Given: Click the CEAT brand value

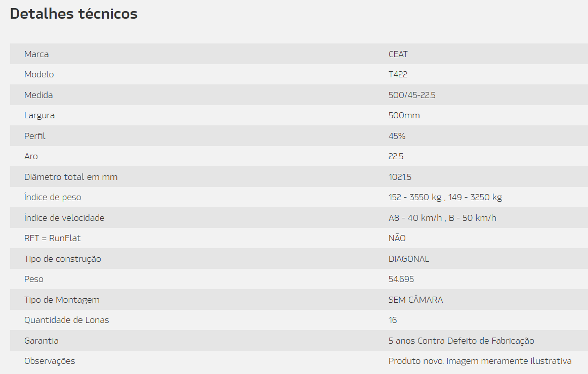Looking at the screenshot, I should pos(398,54).
